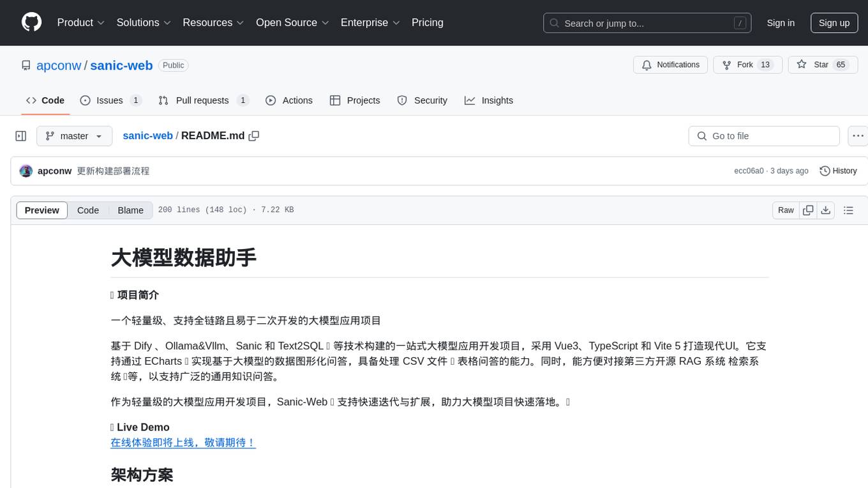
Task: Expand the Enterprise menu
Action: tap(370, 22)
